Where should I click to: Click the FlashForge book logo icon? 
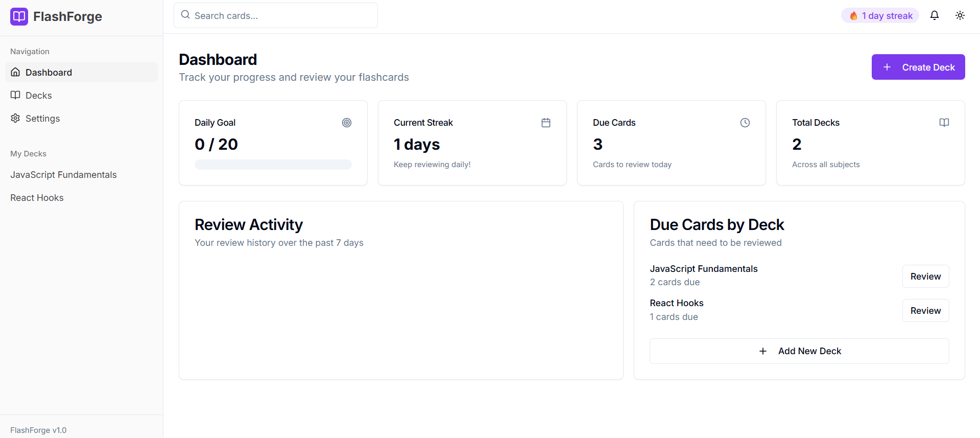[19, 16]
